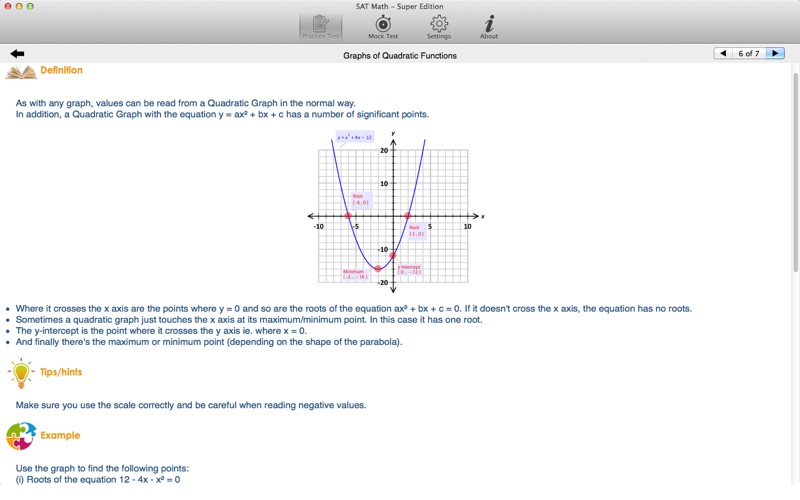
Task: Click the open book Definition icon
Action: pos(21,72)
